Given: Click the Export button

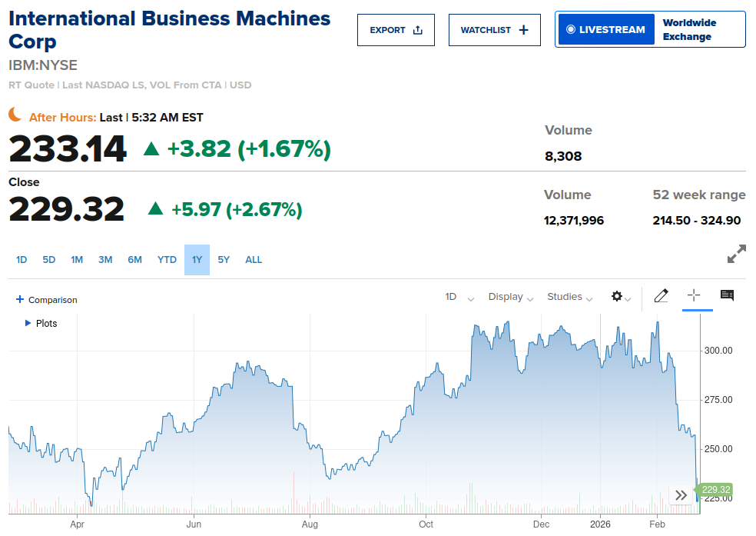Looking at the screenshot, I should [x=396, y=30].
